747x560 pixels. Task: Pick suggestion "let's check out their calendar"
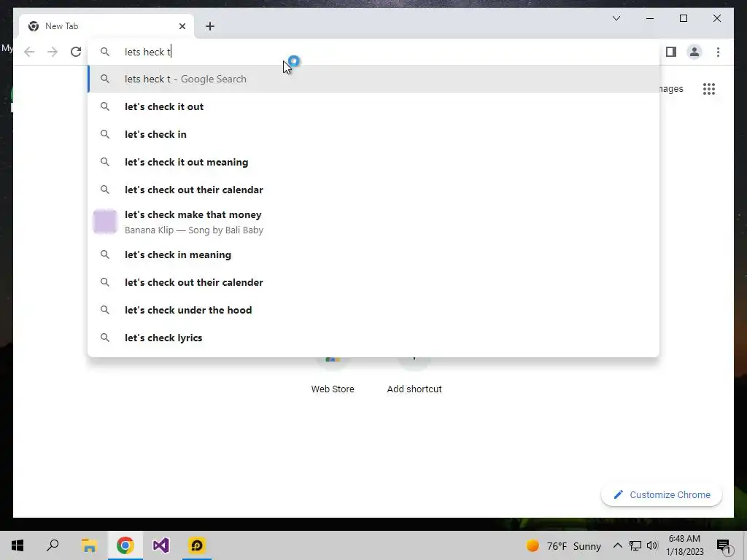pyautogui.click(x=373, y=190)
